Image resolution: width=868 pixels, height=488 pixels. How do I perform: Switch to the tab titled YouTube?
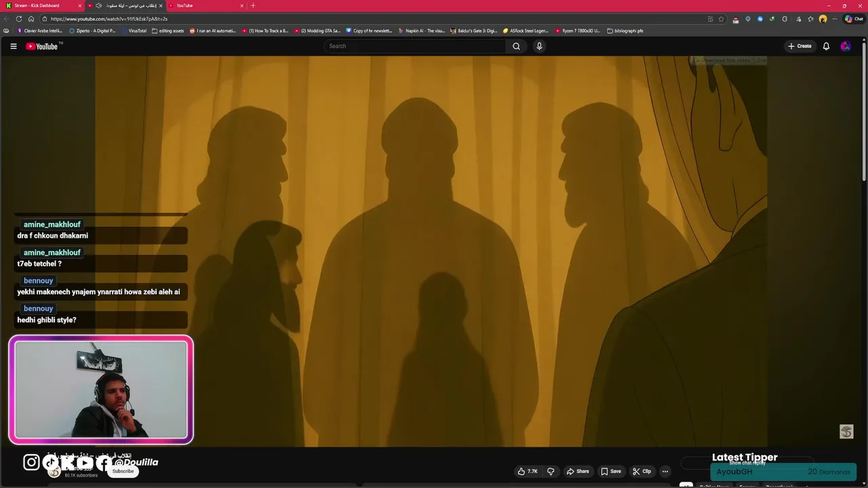(x=207, y=5)
